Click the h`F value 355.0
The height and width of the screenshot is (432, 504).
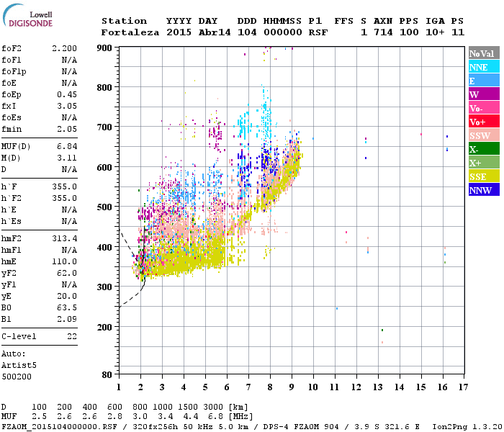(x=64, y=187)
